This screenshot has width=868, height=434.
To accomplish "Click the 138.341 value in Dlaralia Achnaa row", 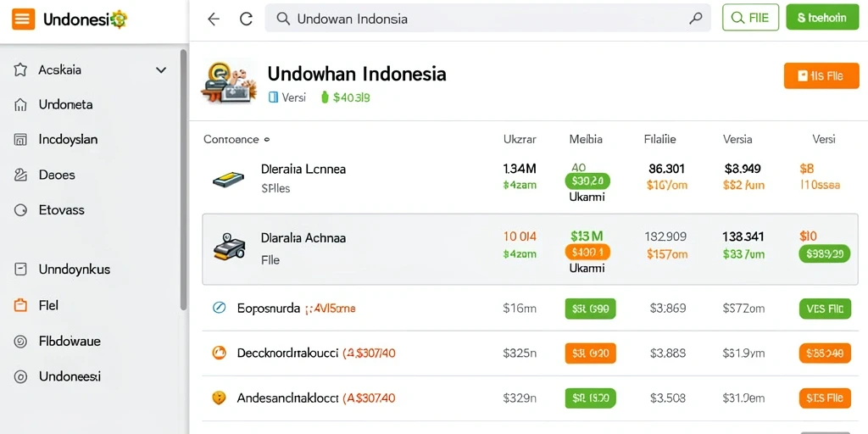I will pos(743,237).
